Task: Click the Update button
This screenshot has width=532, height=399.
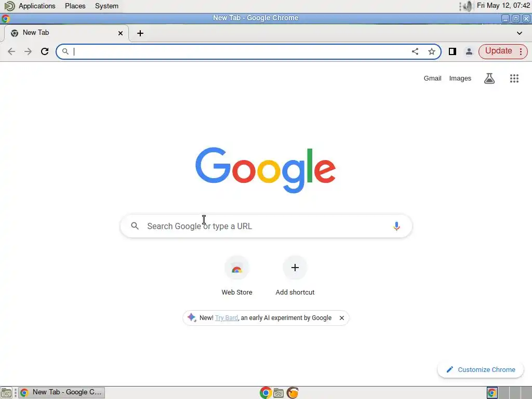Action: [x=498, y=51]
